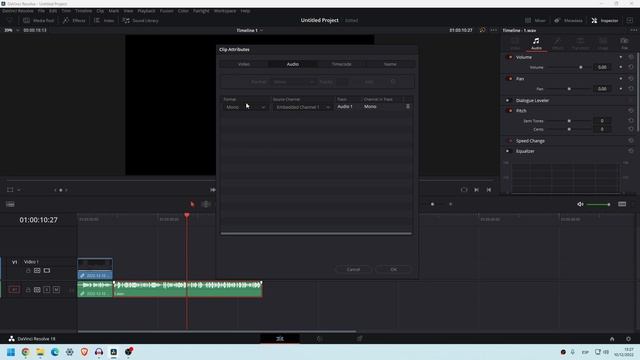Select the Audio tab in Inspector
Screen dimensions: 640x360
coord(536,44)
